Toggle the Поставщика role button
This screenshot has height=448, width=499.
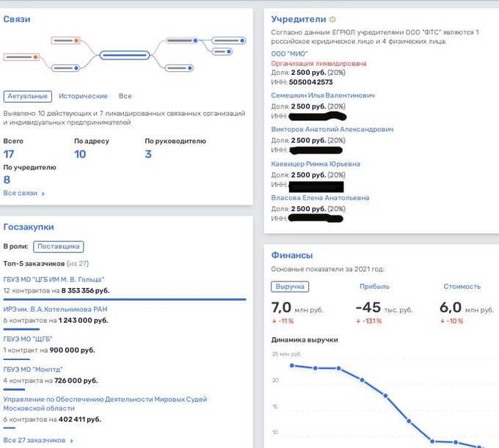[59, 247]
